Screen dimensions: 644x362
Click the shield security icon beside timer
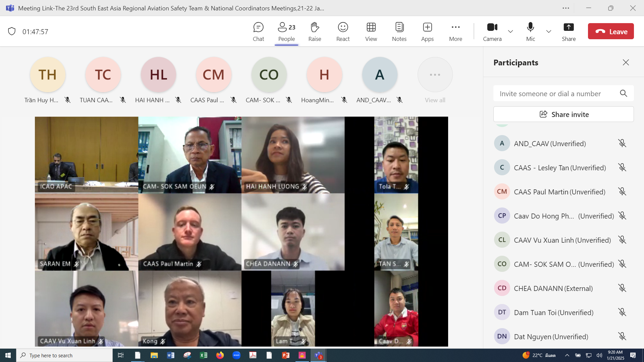12,32
